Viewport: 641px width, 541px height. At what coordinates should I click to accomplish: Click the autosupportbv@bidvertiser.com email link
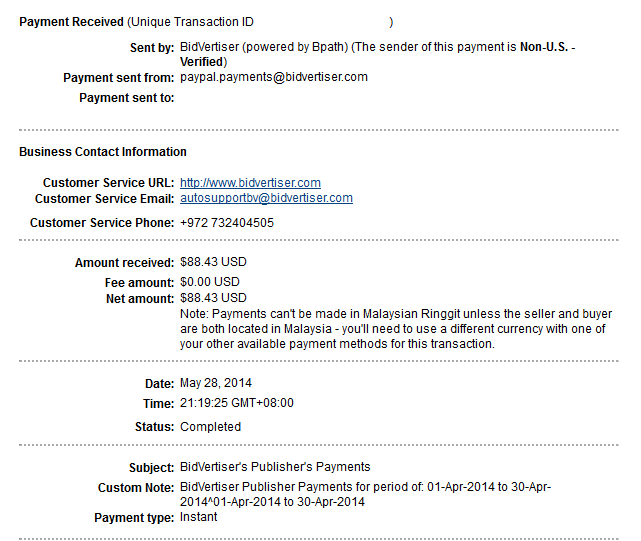[x=266, y=198]
